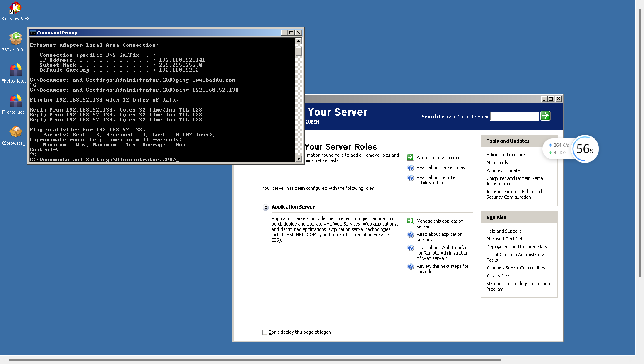This screenshot has height=364, width=644.
Task: Open the KSbrowser desktop icon
Action: 15,136
